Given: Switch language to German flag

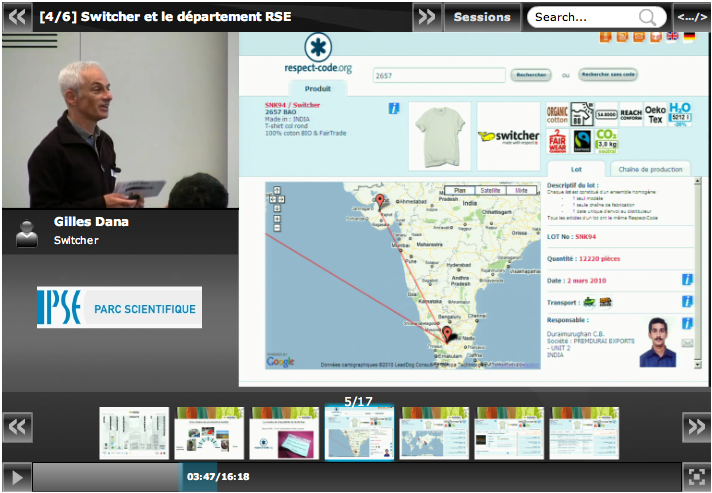Looking at the screenshot, I should click(x=689, y=36).
